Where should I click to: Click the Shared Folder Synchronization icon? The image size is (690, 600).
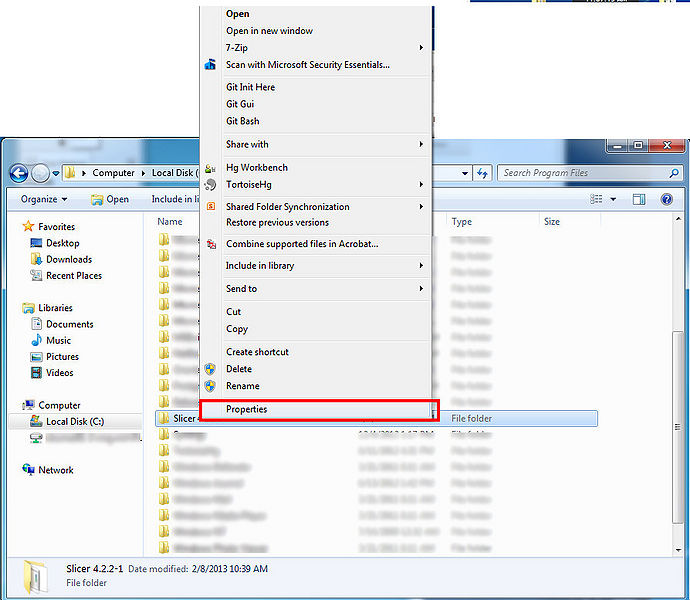coord(210,207)
